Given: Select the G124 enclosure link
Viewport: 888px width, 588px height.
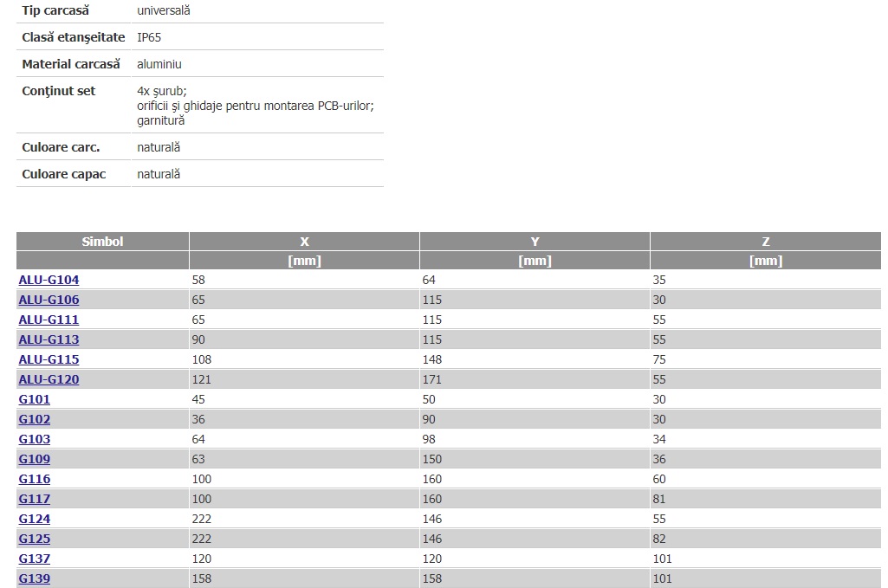Looking at the screenshot, I should coord(35,519).
